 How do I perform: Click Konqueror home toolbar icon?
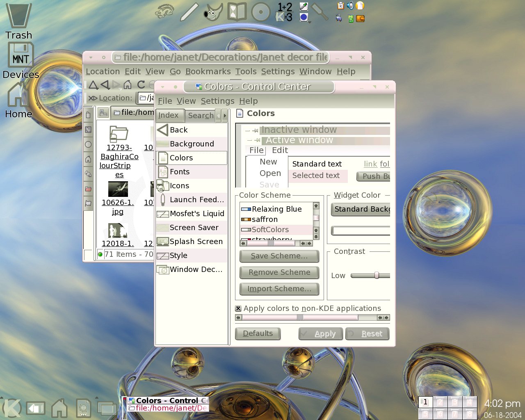(x=128, y=85)
